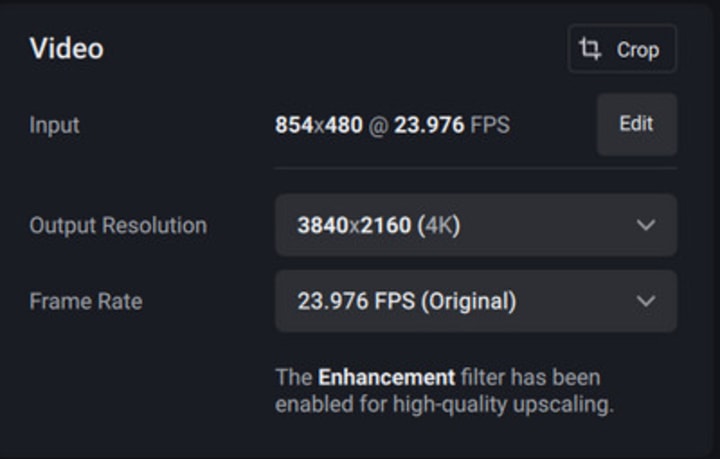Expand the Frame Rate chevron arrow
This screenshot has width=720, height=459.
[x=646, y=301]
